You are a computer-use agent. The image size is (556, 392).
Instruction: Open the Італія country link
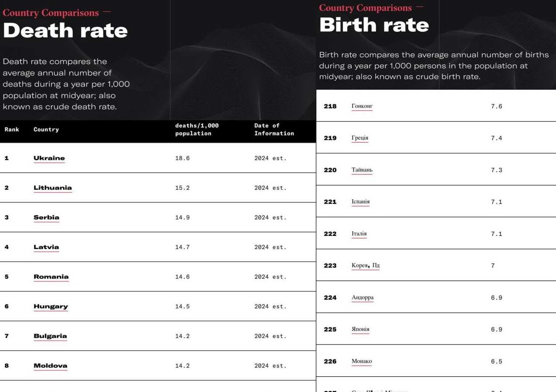coord(359,234)
